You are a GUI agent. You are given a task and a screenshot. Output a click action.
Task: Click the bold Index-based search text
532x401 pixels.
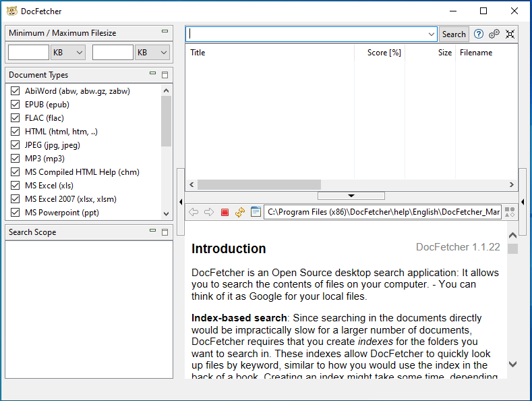[x=239, y=318]
